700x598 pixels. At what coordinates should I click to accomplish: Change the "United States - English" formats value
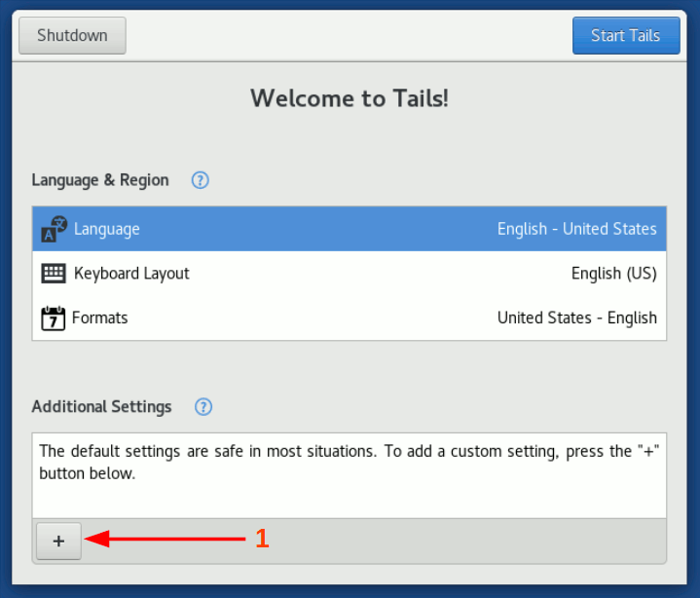click(x=576, y=318)
